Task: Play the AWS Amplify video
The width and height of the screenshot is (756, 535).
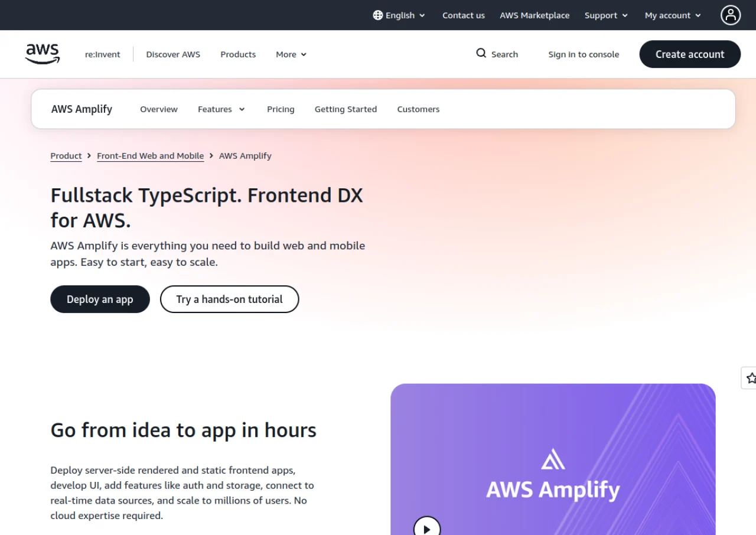Action: 427,530
